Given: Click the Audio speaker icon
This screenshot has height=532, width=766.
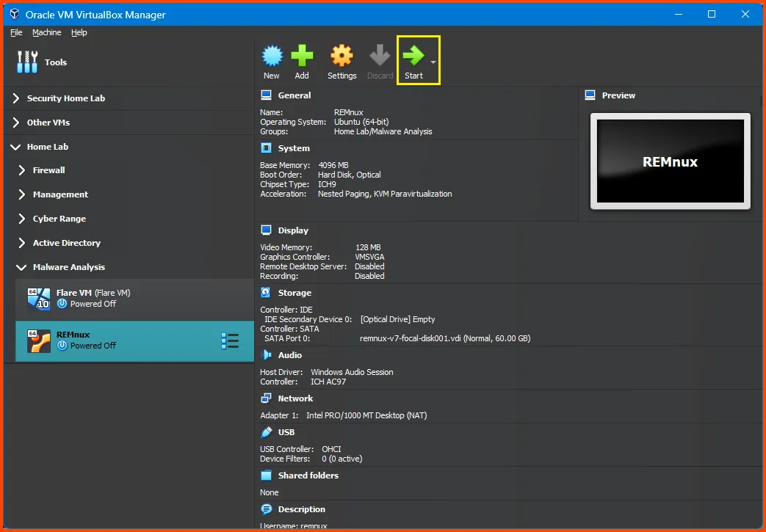Looking at the screenshot, I should [x=267, y=355].
